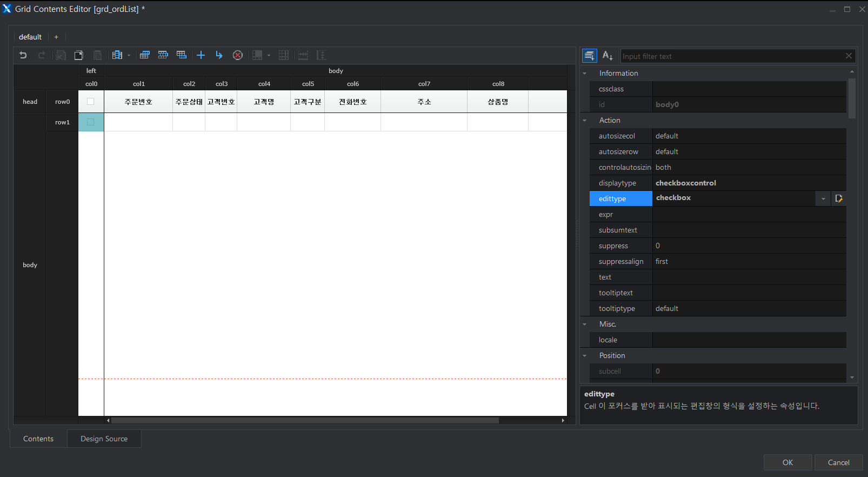The width and height of the screenshot is (868, 477).
Task: Select the default format tab
Action: click(30, 37)
